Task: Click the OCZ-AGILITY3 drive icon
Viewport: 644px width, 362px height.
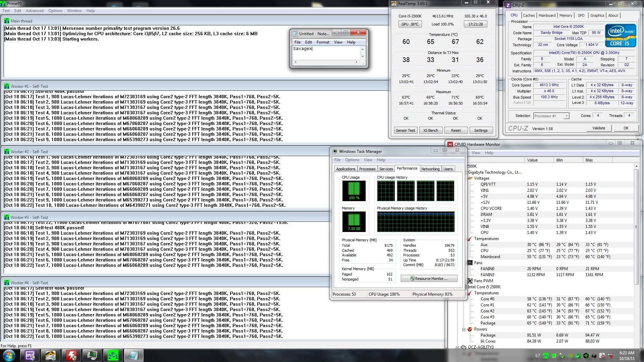Action: pos(464,347)
